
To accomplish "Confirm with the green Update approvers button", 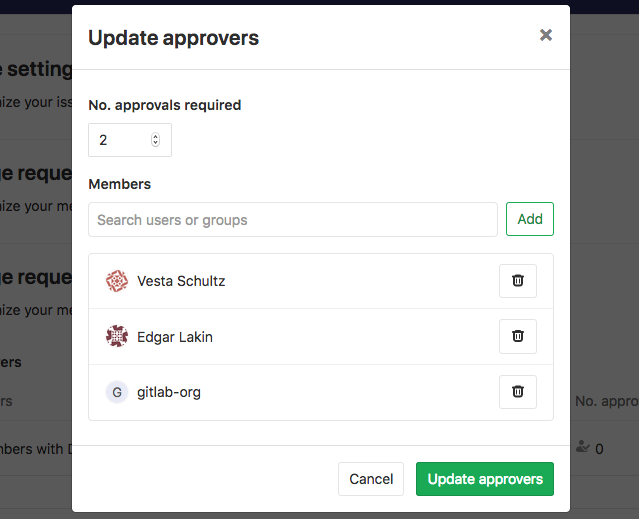I will [485, 479].
